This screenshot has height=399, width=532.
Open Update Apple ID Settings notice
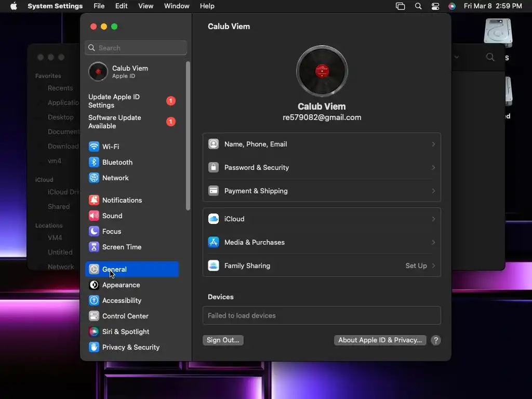[131, 101]
